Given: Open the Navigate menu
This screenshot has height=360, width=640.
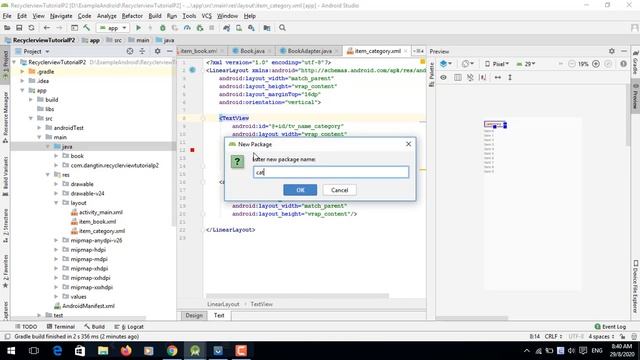Looking at the screenshot, I should (61, 16).
